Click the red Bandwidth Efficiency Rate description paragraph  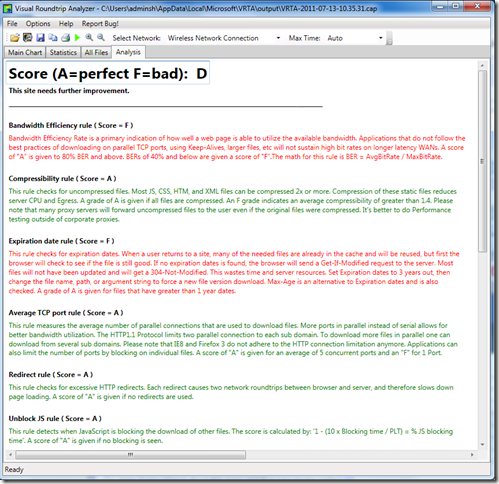[x=237, y=147]
